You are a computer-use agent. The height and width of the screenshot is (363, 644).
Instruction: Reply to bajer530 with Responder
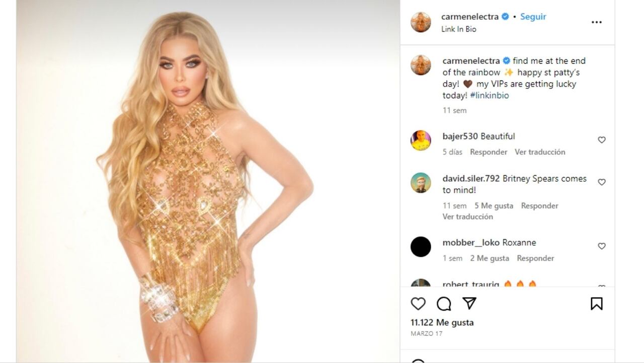tap(489, 152)
